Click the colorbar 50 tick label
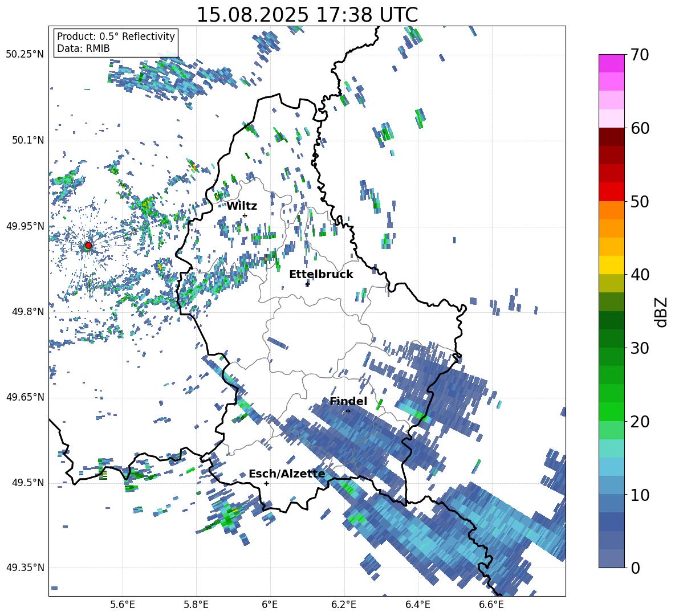675x616 pixels. click(x=640, y=201)
